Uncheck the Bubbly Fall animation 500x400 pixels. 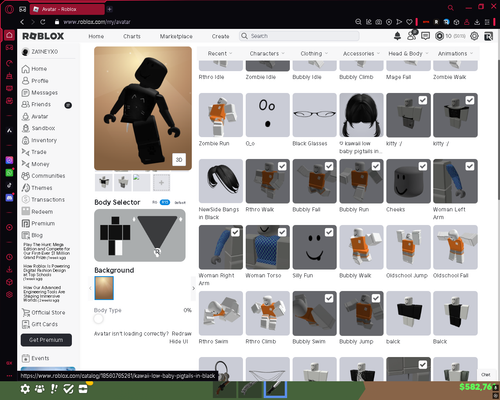click(x=329, y=166)
